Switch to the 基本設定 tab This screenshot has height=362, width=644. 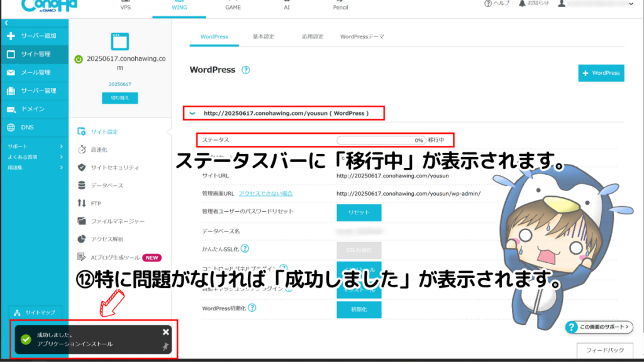264,36
